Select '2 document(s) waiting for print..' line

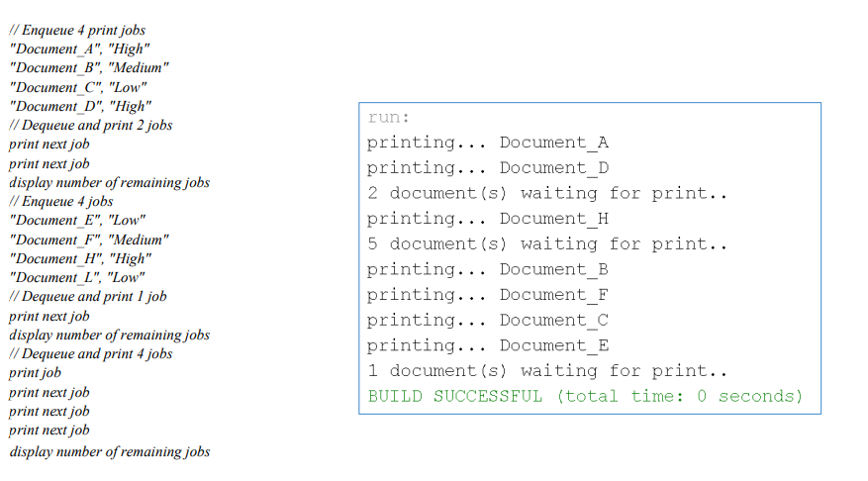(x=547, y=194)
